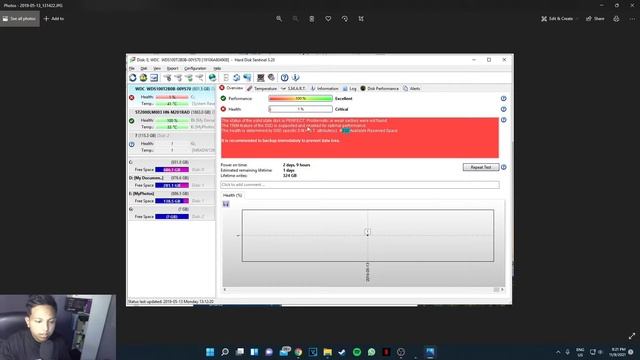This screenshot has width=640, height=360.
Task: Click the Repeat Test button
Action: [481, 167]
